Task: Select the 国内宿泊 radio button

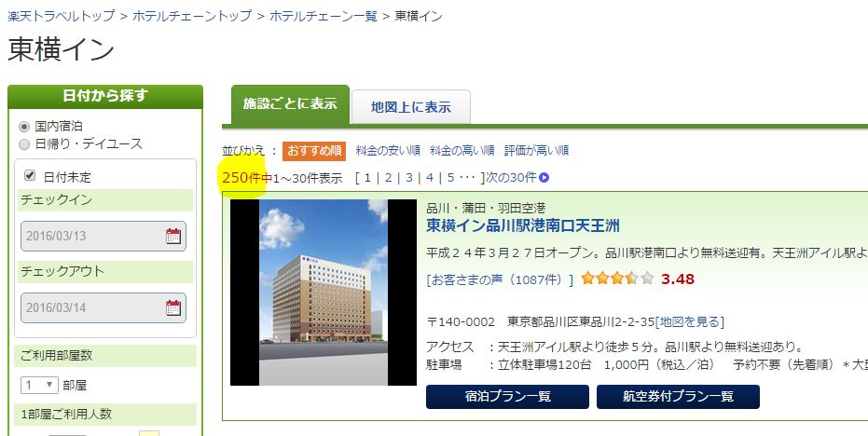Action: click(x=24, y=127)
